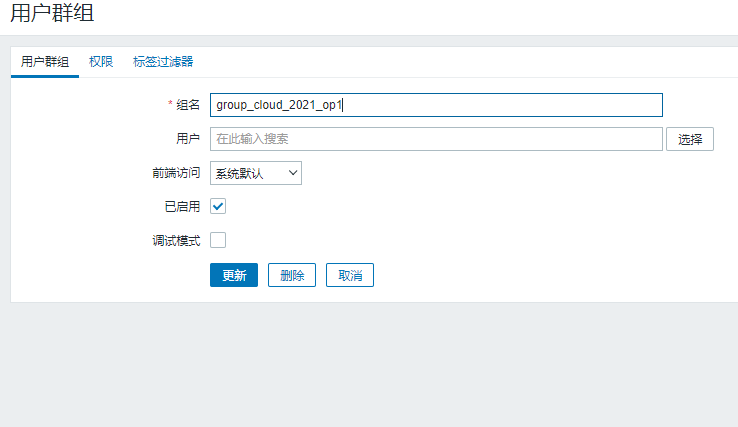Enable the 调试模式 checkbox
738x427 pixels.
pyautogui.click(x=218, y=240)
